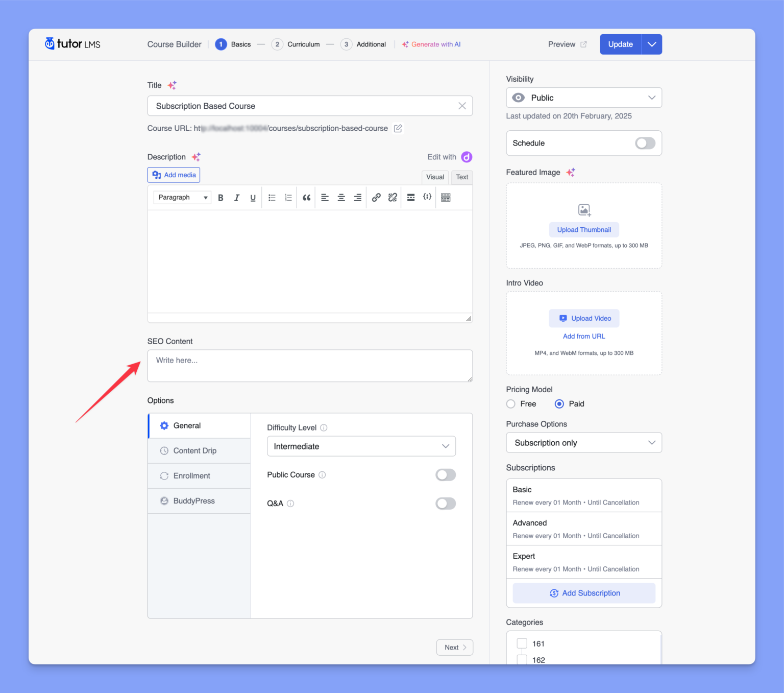Viewport: 784px width, 693px height.
Task: Enable the Schedule toggle
Action: coord(644,143)
